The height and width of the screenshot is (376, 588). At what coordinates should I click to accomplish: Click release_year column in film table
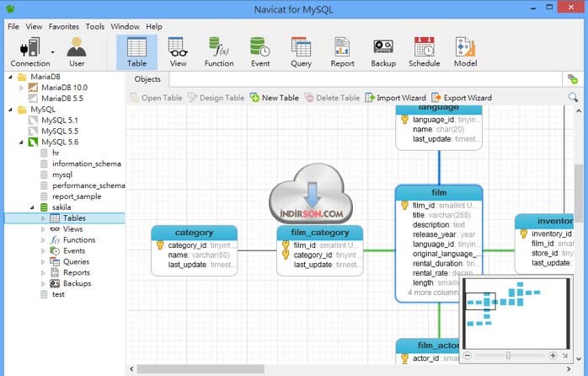coord(444,234)
